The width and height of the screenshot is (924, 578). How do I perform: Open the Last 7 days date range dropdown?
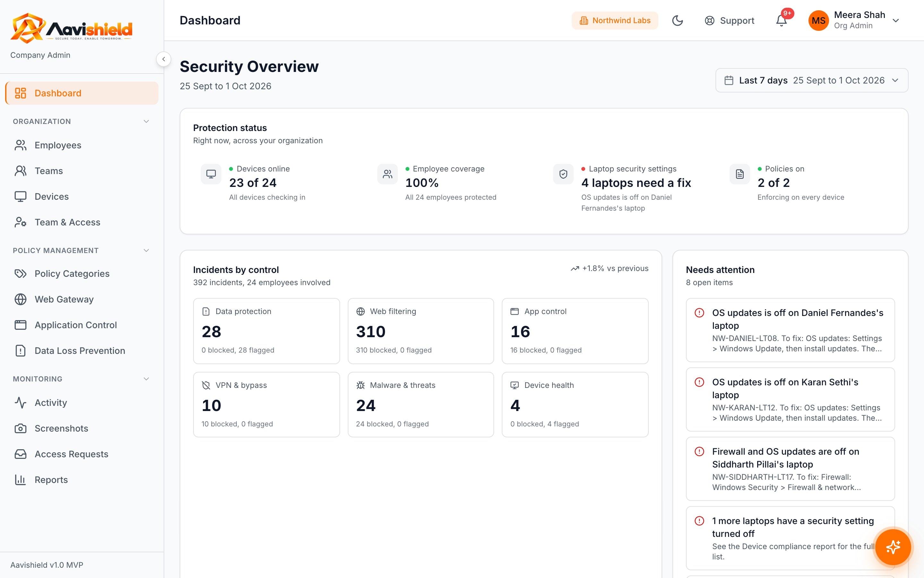click(812, 80)
